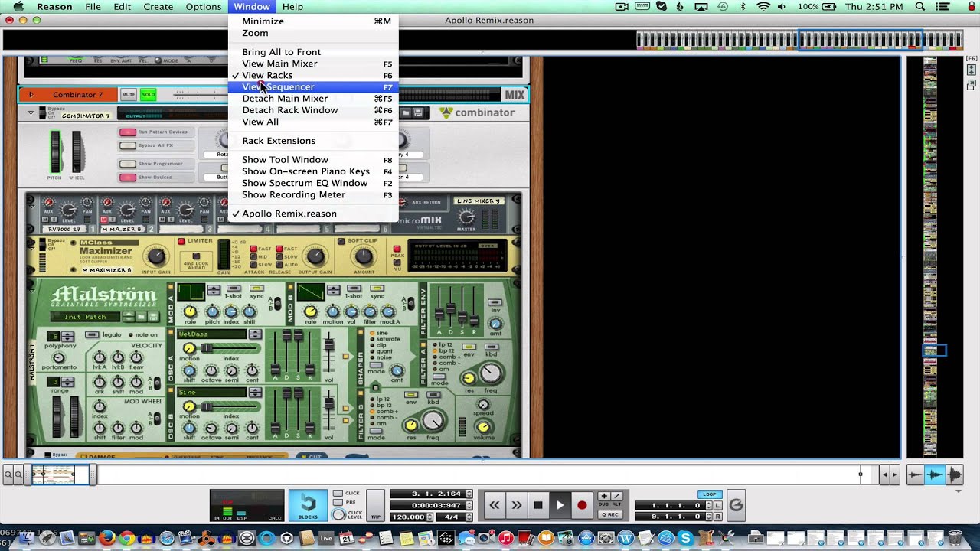Open the Options menu in menu bar
The width and height of the screenshot is (980, 551).
[x=204, y=7]
